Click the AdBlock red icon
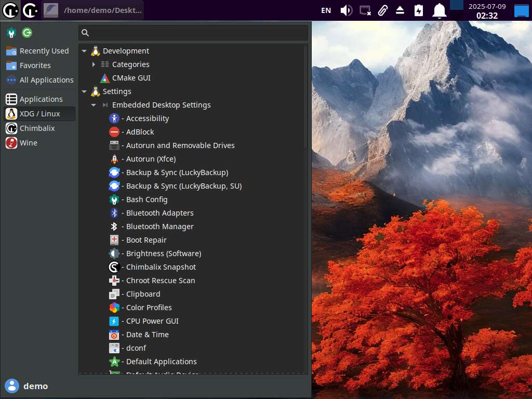The width and height of the screenshot is (532, 399). 114,132
